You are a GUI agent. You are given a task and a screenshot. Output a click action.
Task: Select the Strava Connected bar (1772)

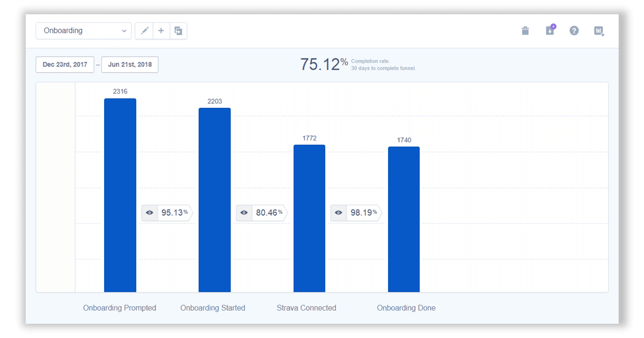(x=309, y=218)
